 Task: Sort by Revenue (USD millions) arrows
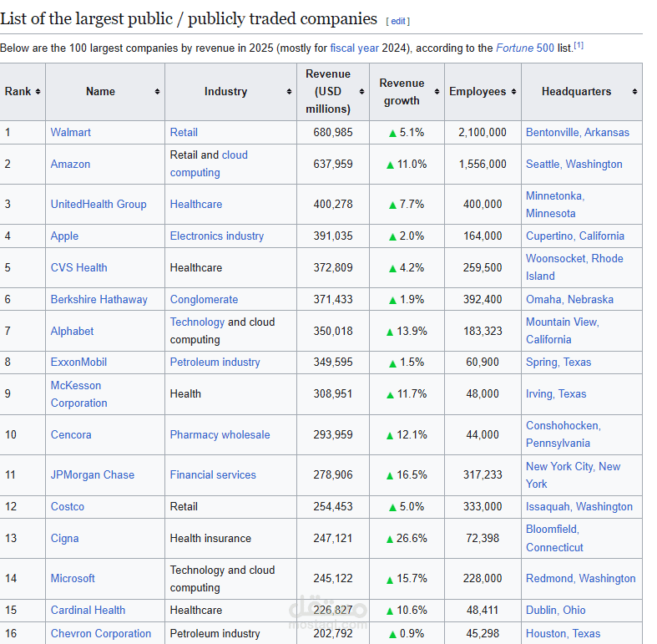coord(361,91)
